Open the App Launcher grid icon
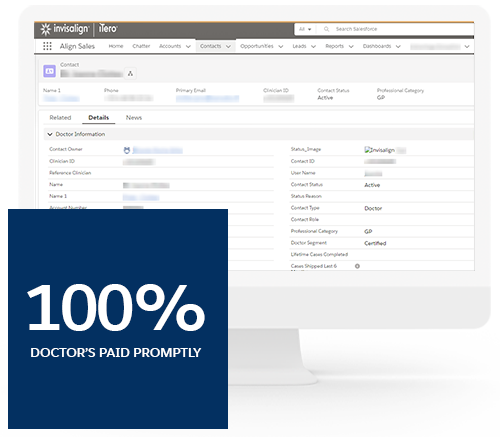500x437 pixels. tap(47, 46)
